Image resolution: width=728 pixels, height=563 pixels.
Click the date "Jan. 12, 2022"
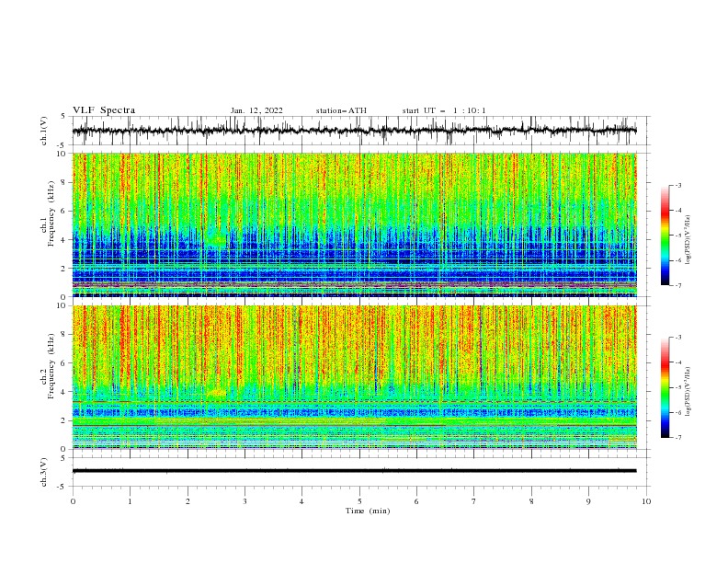pos(256,110)
